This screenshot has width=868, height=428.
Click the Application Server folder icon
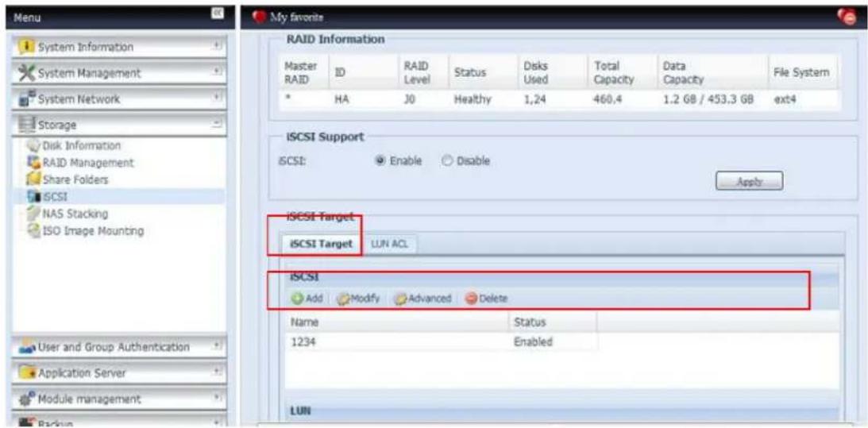tap(25, 373)
